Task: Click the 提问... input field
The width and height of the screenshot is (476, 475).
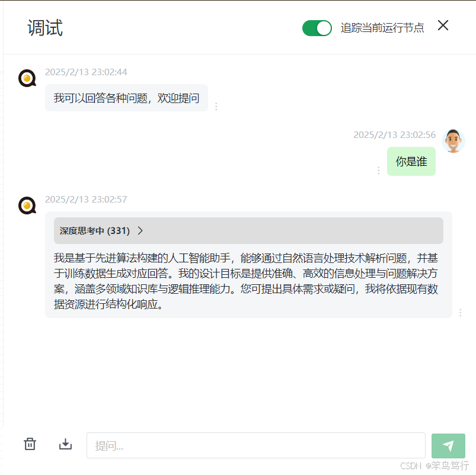Action: [255, 445]
